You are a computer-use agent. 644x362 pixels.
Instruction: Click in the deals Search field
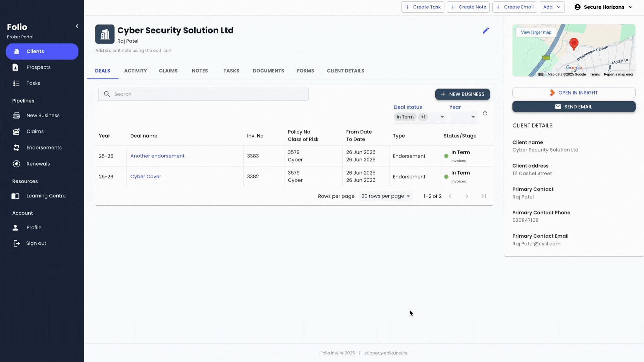(203, 95)
